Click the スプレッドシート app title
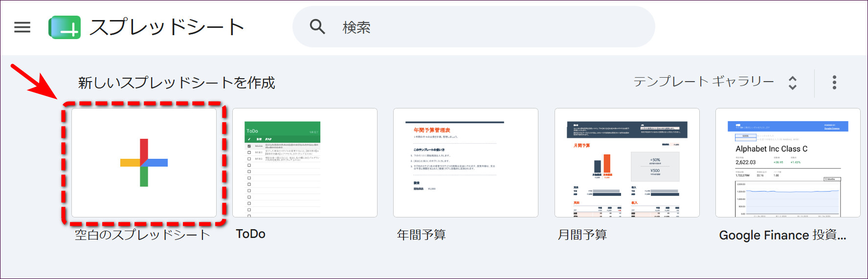The image size is (868, 279). point(167,27)
